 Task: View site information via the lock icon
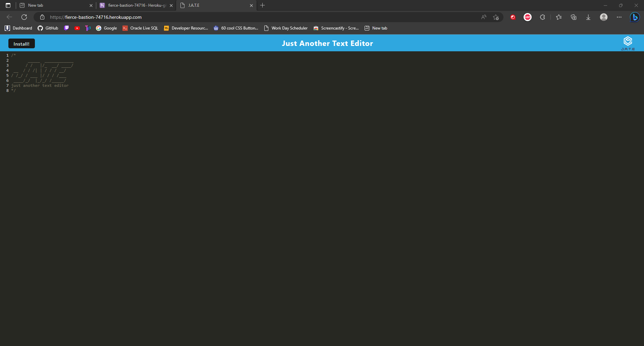coord(42,17)
